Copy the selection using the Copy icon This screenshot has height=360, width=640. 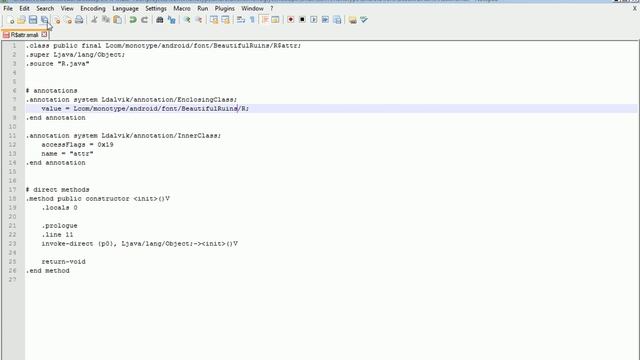tap(106, 20)
